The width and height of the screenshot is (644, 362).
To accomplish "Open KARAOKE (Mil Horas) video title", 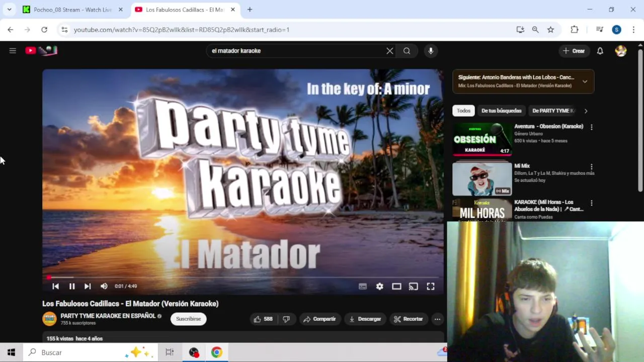I will (x=549, y=206).
